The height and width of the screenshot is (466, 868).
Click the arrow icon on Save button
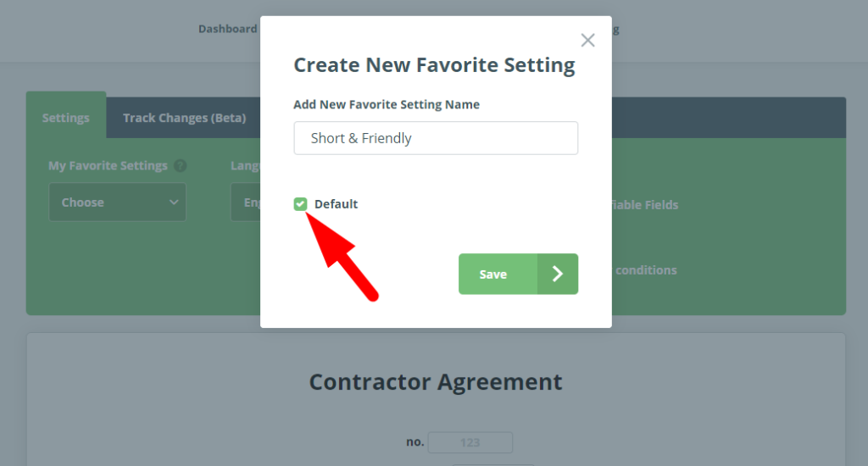click(x=558, y=274)
